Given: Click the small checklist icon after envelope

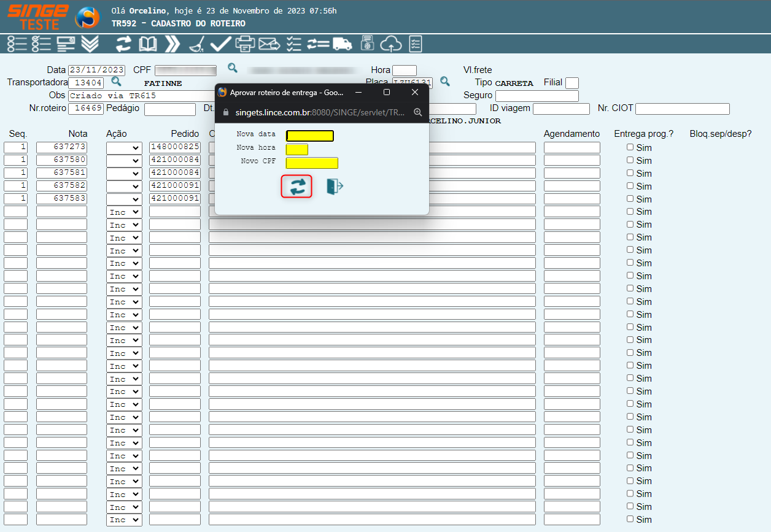Looking at the screenshot, I should pyautogui.click(x=293, y=44).
